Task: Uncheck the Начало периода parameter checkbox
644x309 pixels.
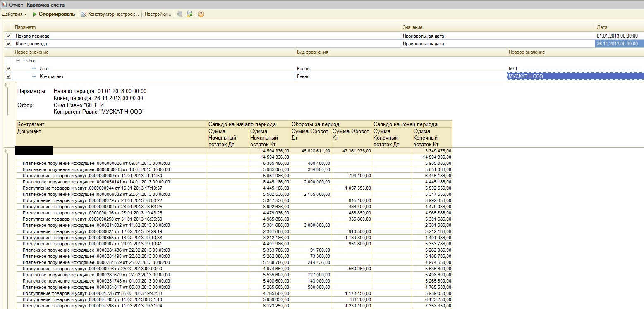Action: point(9,36)
